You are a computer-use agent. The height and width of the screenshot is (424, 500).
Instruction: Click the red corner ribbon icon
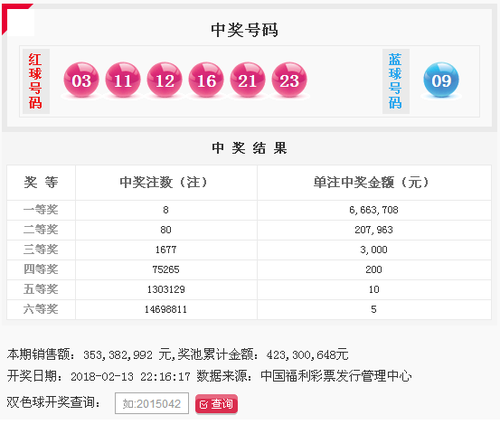point(17,19)
